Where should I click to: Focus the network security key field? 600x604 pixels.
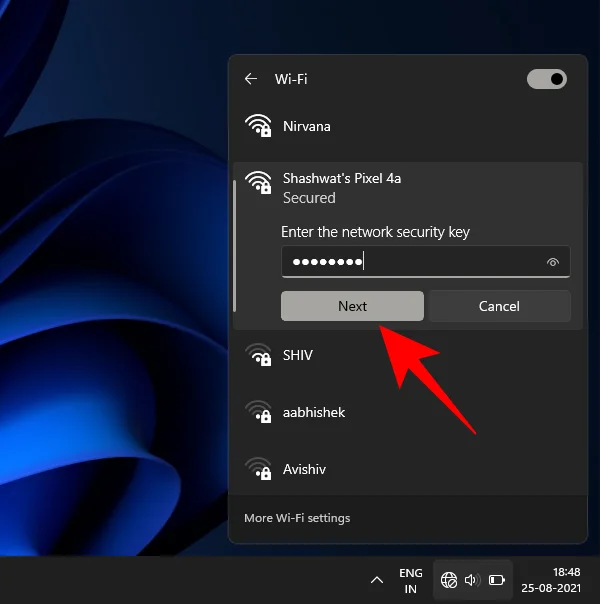pyautogui.click(x=426, y=262)
